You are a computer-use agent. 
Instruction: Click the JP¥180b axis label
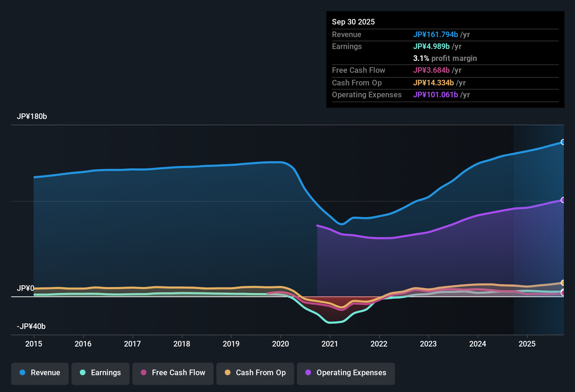(x=32, y=117)
